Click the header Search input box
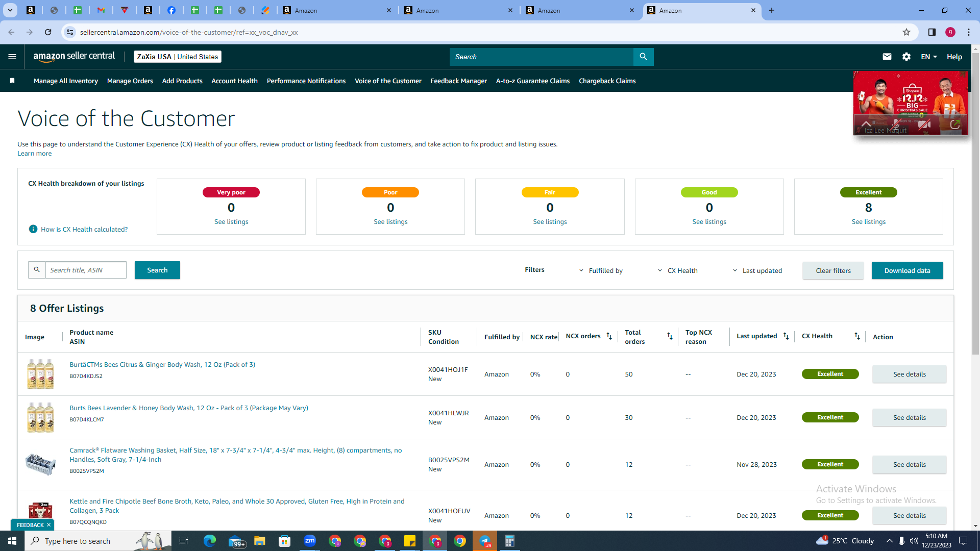Screen dimensions: 980x551 541,57
